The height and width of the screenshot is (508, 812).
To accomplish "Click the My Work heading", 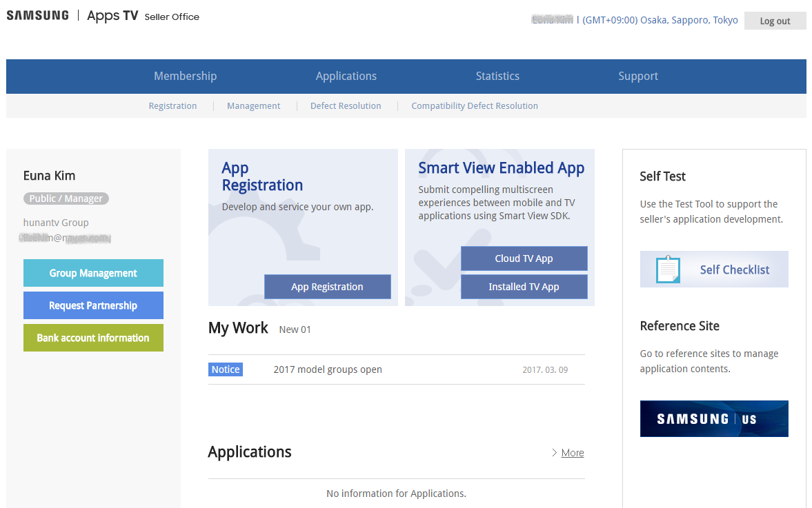I will [x=238, y=328].
